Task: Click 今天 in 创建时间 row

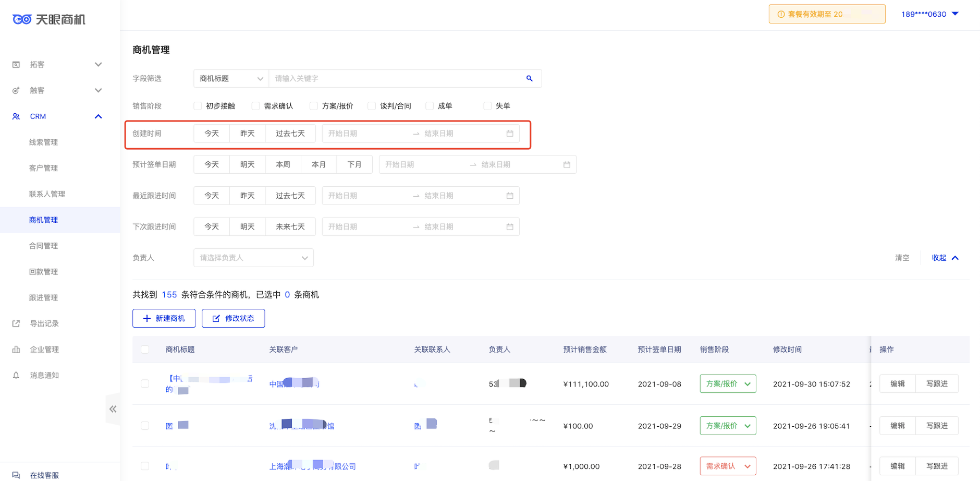Action: coord(212,134)
